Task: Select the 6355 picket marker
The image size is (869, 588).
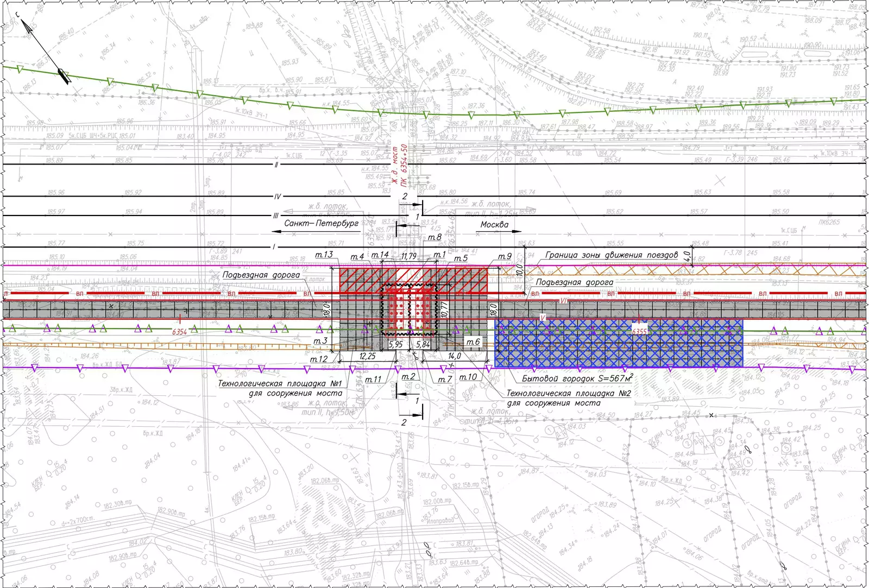Action: coord(639,331)
